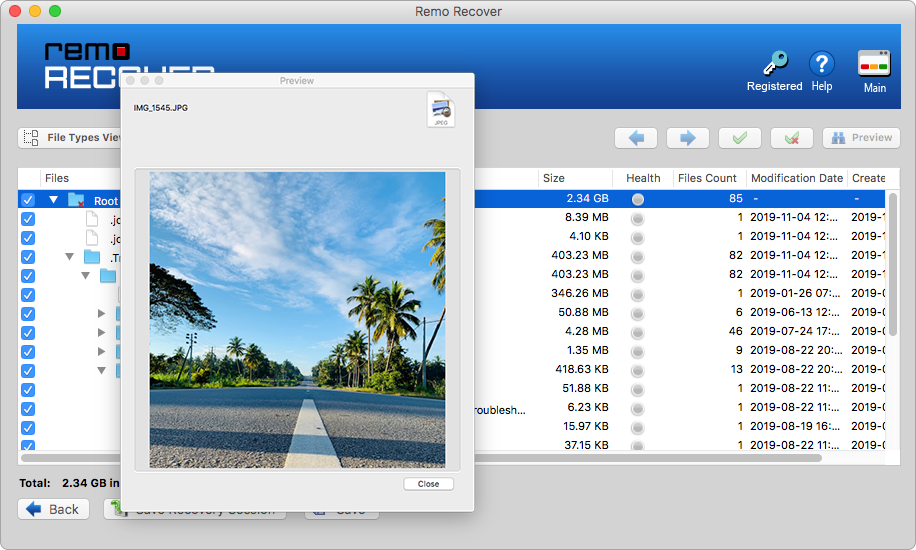The image size is (916, 550).
Task: Open Help via the question mark icon
Action: [821, 65]
